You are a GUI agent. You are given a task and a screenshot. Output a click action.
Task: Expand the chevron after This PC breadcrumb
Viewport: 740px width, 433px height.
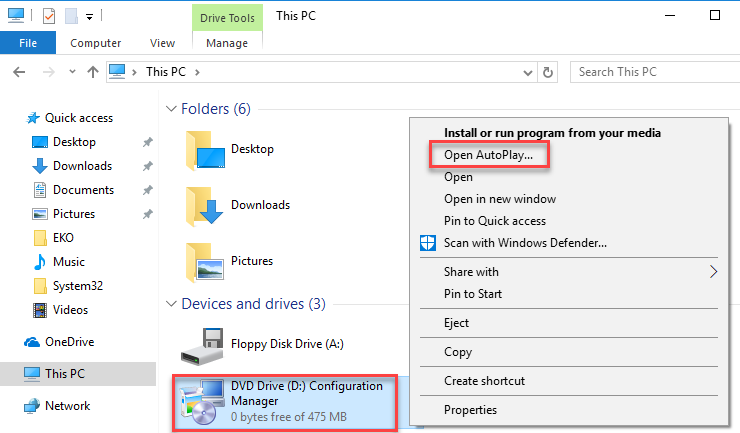point(197,72)
